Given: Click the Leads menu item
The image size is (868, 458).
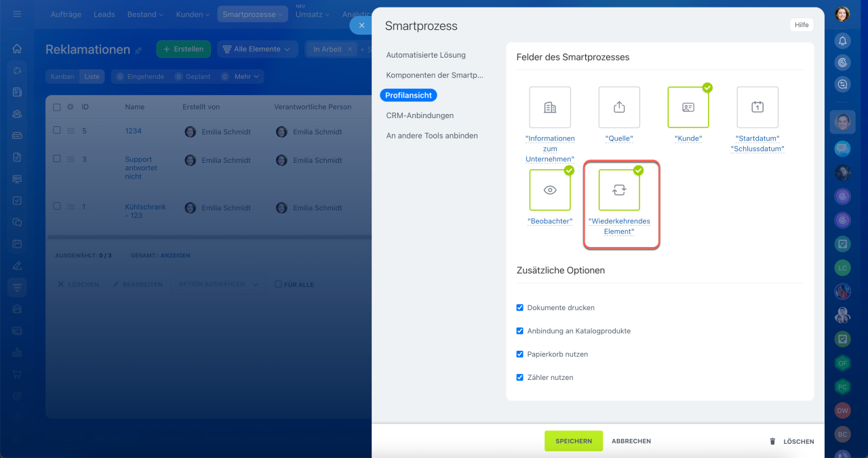Looking at the screenshot, I should [x=104, y=14].
